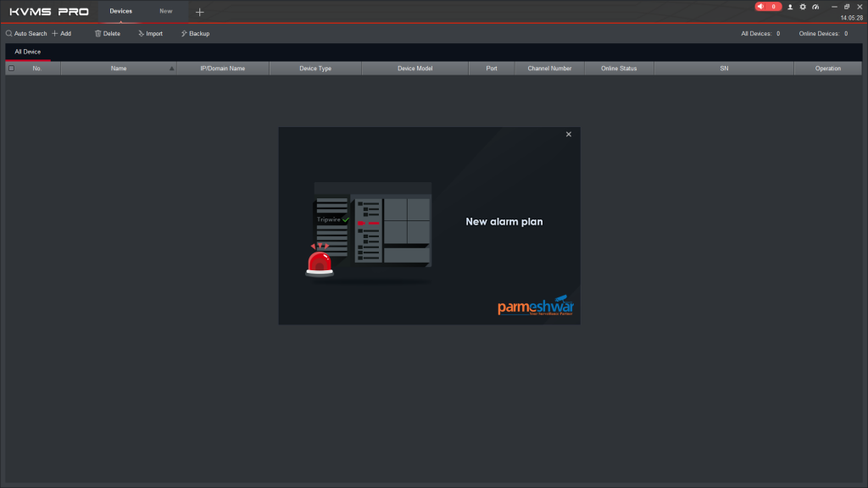Open the user account icon
The image size is (868, 488).
(x=790, y=7)
